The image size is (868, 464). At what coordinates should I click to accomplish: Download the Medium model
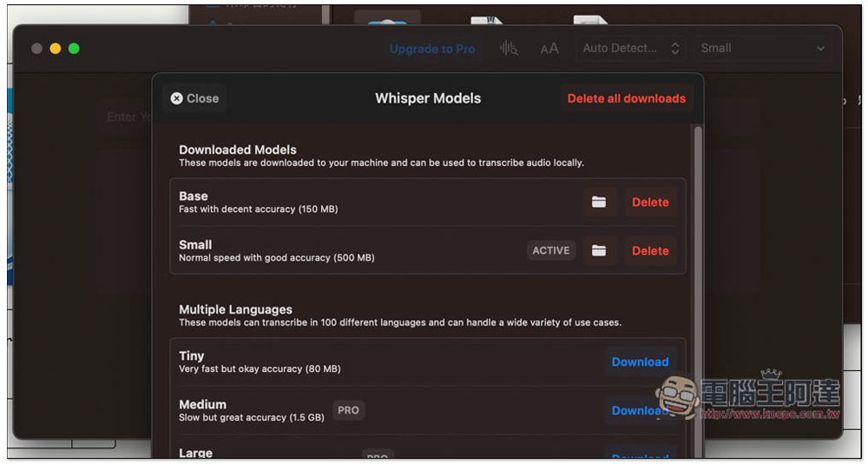(638, 410)
